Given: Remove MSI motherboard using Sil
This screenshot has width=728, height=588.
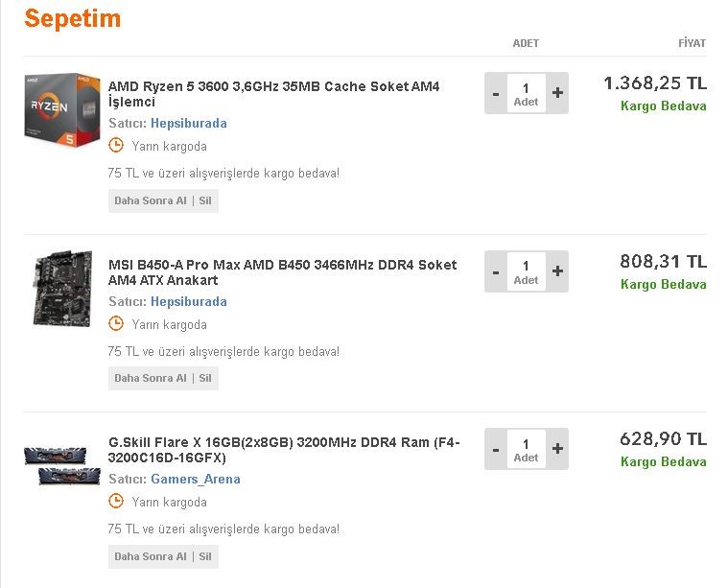Looking at the screenshot, I should click(205, 378).
